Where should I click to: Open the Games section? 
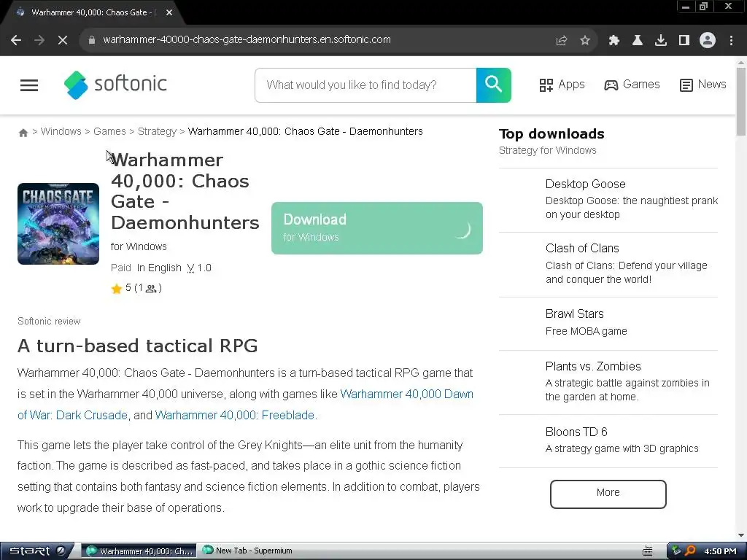(x=632, y=85)
